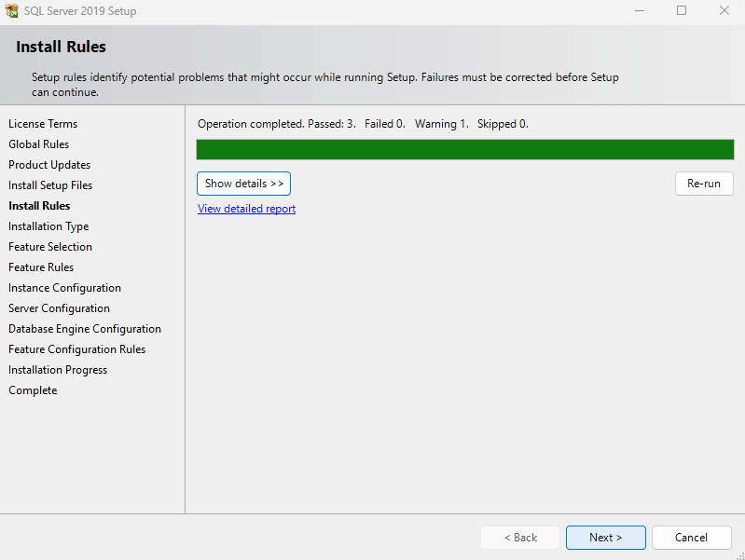Proceed with the Next button
The width and height of the screenshot is (745, 560).
click(x=606, y=538)
